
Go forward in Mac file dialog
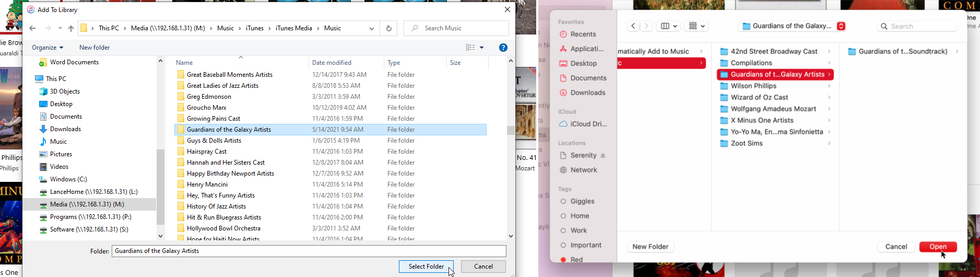[x=646, y=26]
